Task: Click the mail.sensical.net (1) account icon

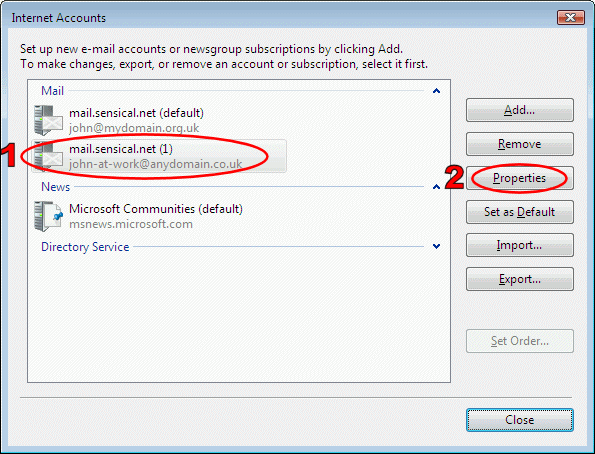Action: click(48, 156)
